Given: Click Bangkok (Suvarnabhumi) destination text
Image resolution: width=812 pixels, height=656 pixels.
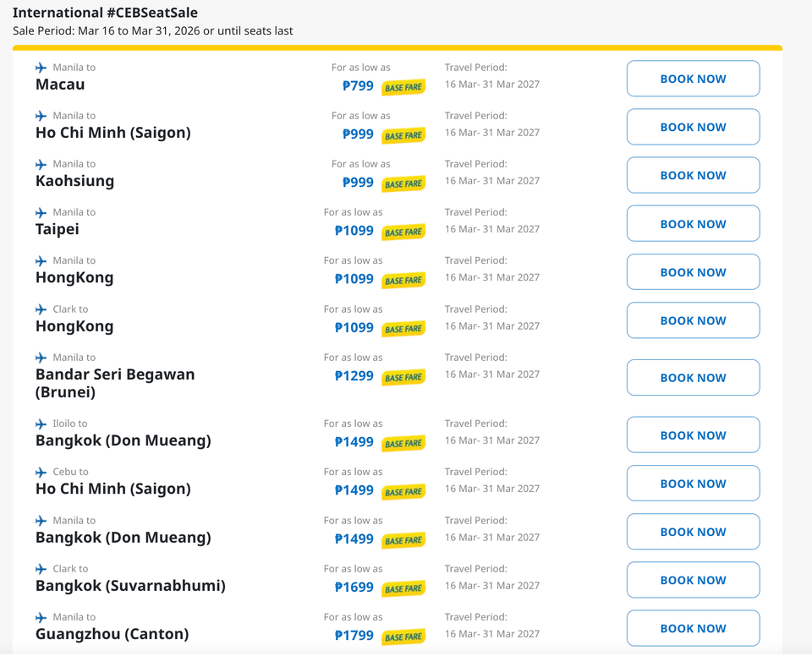Looking at the screenshot, I should point(130,586).
